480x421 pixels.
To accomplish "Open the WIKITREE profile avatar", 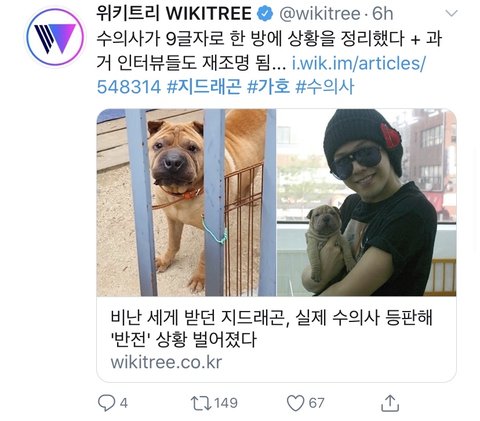I will [x=55, y=37].
